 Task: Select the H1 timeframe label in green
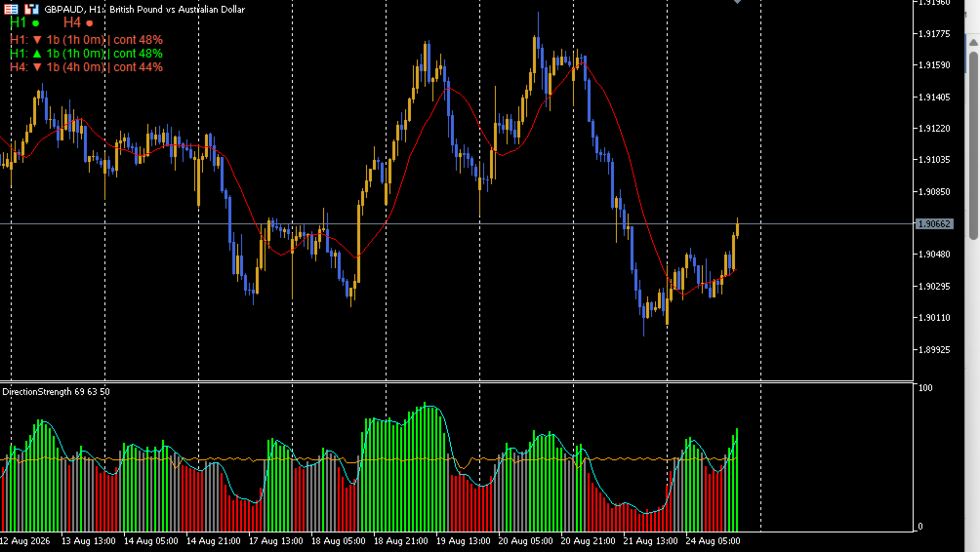[x=19, y=22]
